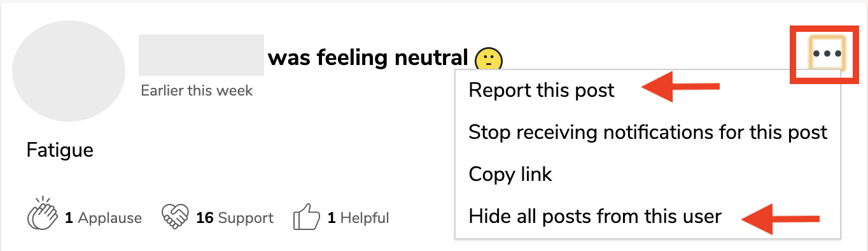
Task: Click the Fatigue post text
Action: (x=60, y=150)
